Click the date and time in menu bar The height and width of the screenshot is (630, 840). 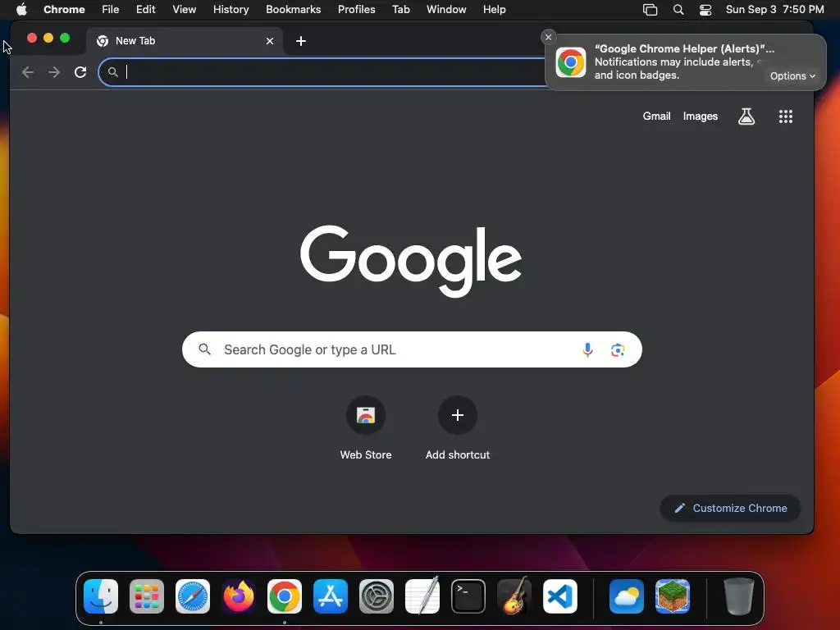(x=774, y=10)
